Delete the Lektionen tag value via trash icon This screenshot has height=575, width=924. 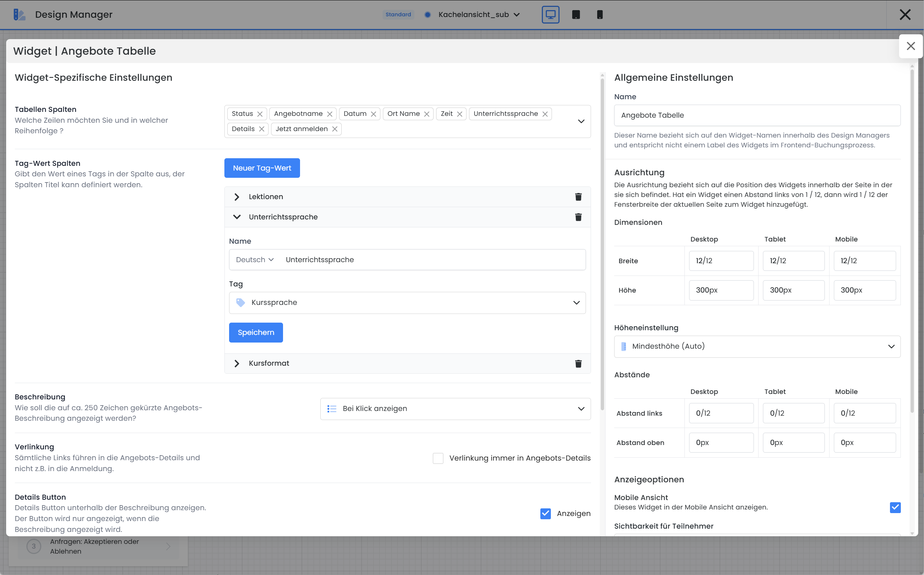[x=578, y=197]
